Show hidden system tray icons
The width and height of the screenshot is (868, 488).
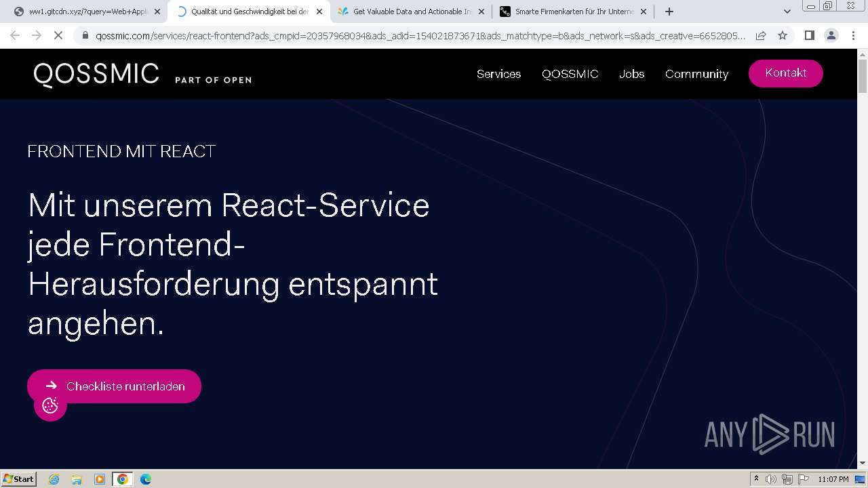757,479
